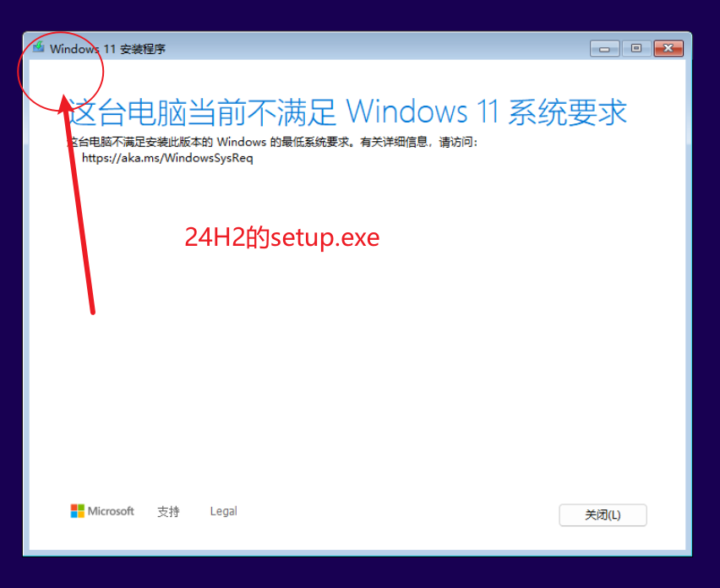Click the Microsoft wordmark text
This screenshot has width=720, height=588.
point(111,511)
